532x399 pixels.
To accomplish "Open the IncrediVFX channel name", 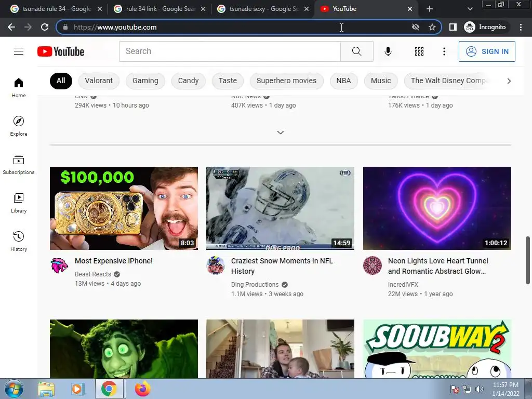I will [x=403, y=285].
